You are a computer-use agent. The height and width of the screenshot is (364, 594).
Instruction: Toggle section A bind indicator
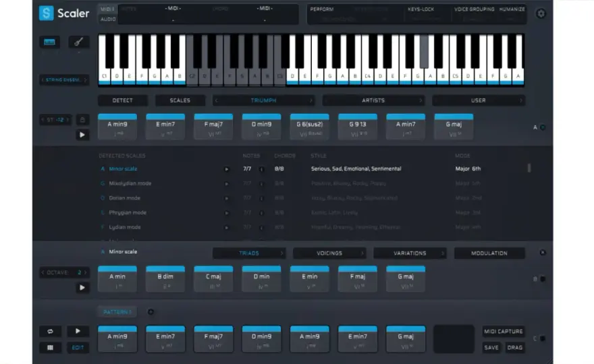pos(543,127)
